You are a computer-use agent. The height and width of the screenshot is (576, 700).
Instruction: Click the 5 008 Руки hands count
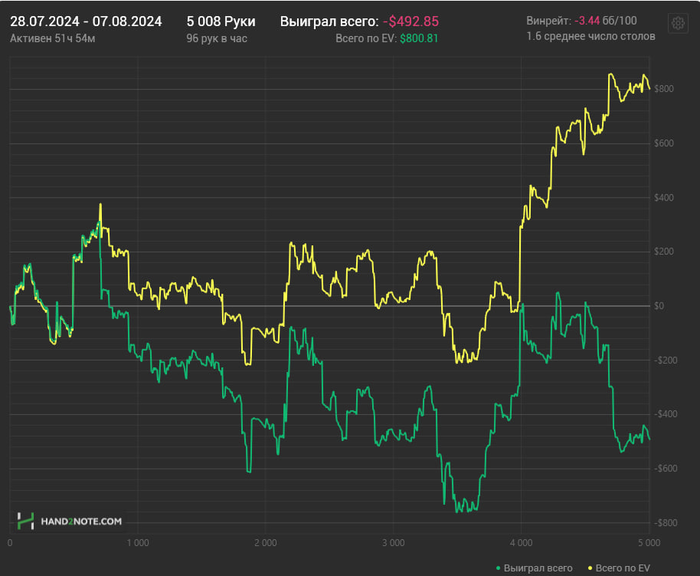220,20
